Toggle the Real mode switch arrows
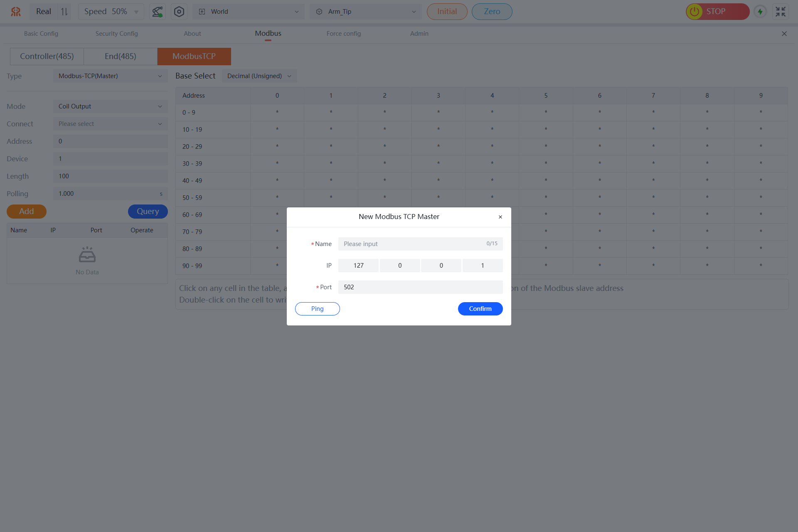This screenshot has height=532, width=798. click(x=64, y=12)
